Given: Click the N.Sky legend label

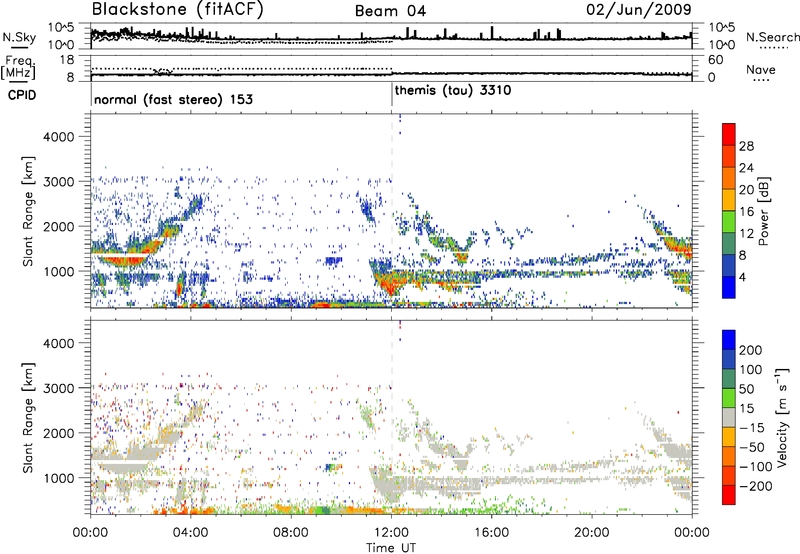Looking at the screenshot, I should 19,37.
